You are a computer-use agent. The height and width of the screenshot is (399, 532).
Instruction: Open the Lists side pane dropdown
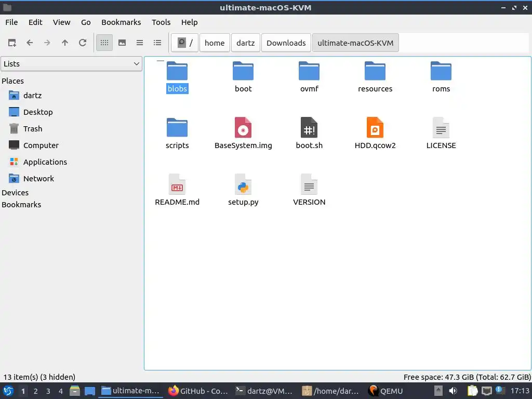coord(71,64)
